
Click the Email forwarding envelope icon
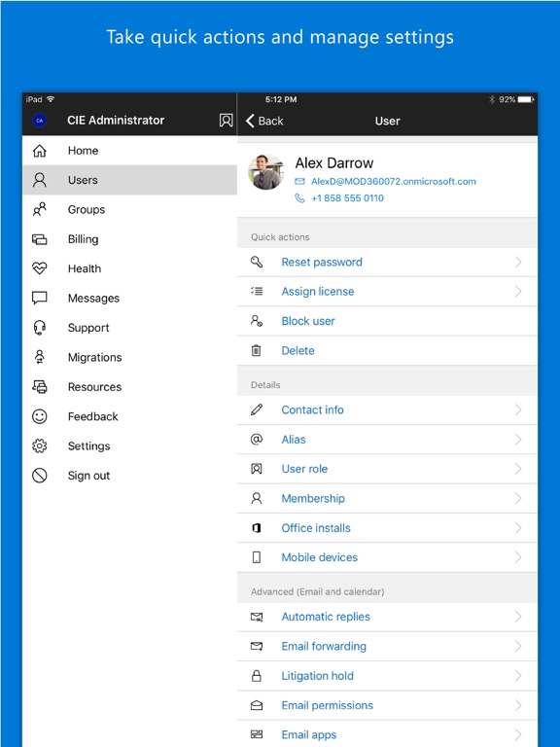pyautogui.click(x=257, y=647)
